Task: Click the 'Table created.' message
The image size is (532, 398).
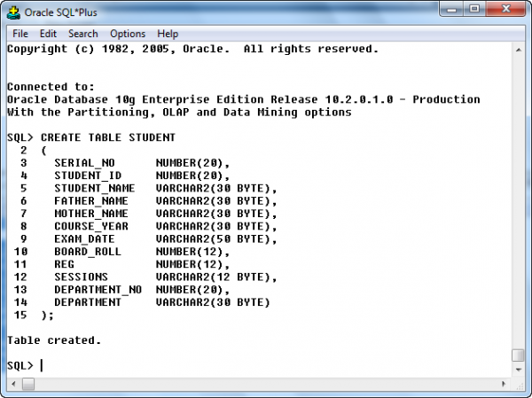Action: [x=54, y=340]
